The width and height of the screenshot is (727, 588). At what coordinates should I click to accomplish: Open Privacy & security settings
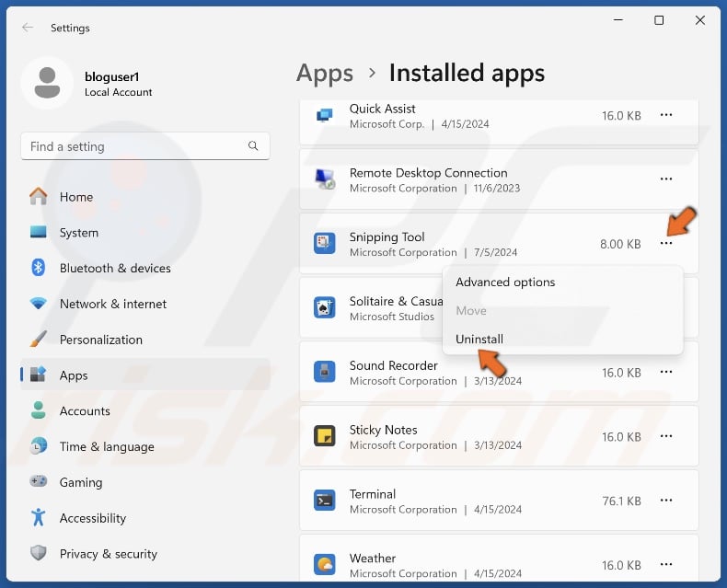145,554
